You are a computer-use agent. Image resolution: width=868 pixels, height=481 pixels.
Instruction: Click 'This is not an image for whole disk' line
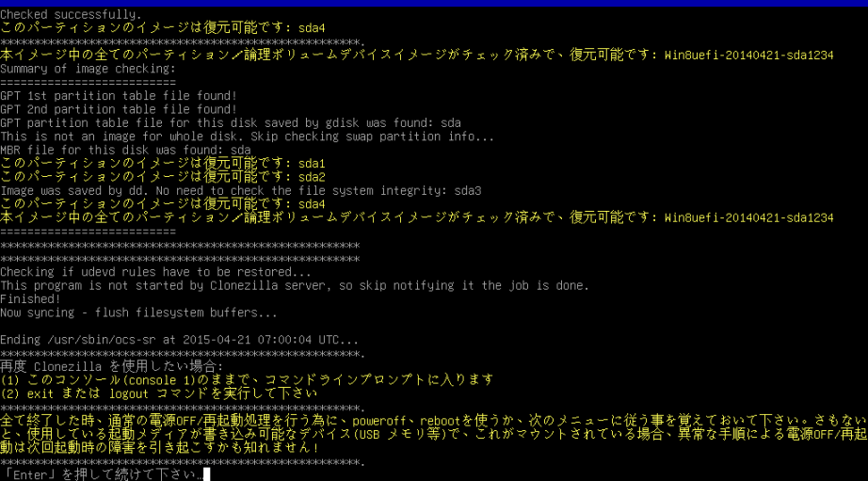tap(247, 136)
